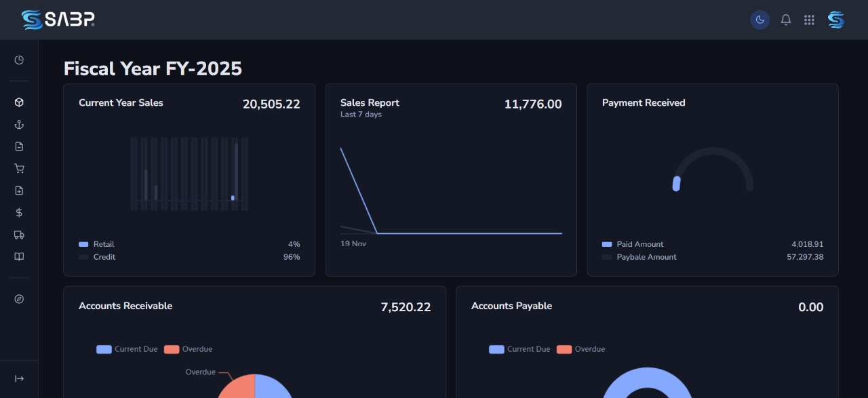
Task: Open the notifications bell
Action: (786, 20)
